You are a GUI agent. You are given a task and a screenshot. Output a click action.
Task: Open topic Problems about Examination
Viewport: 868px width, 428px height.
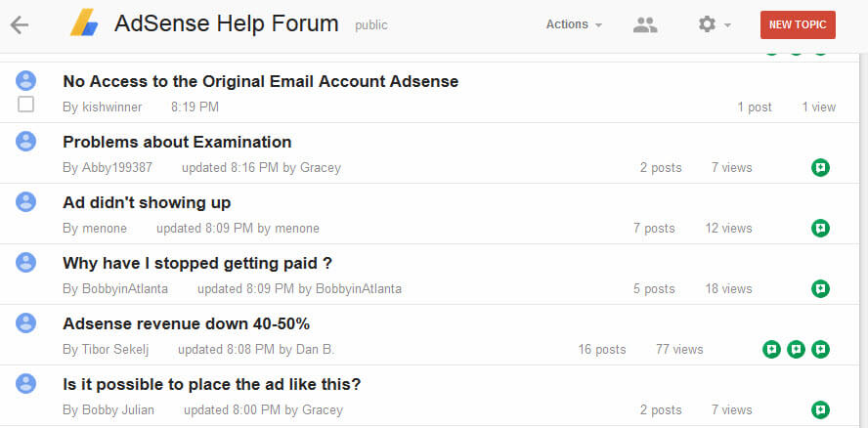click(x=177, y=143)
